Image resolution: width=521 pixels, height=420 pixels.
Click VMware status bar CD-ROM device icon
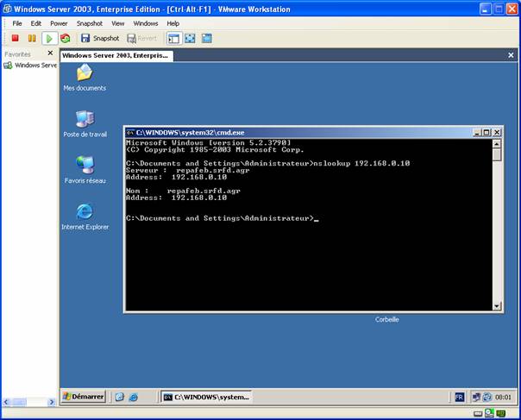(489, 413)
